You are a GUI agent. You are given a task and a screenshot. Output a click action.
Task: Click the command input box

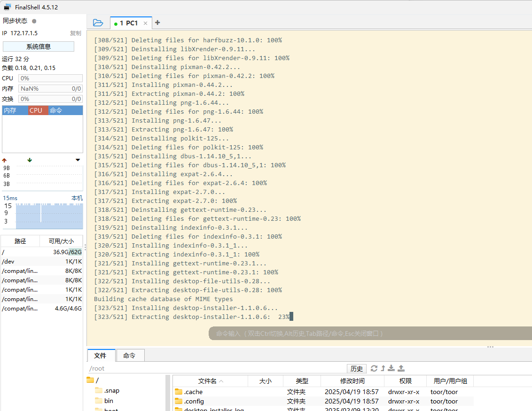tap(370, 333)
